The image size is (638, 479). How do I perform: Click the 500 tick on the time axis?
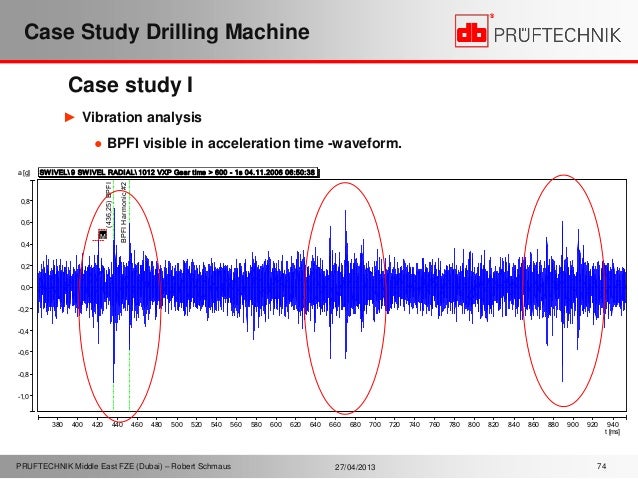(x=177, y=424)
